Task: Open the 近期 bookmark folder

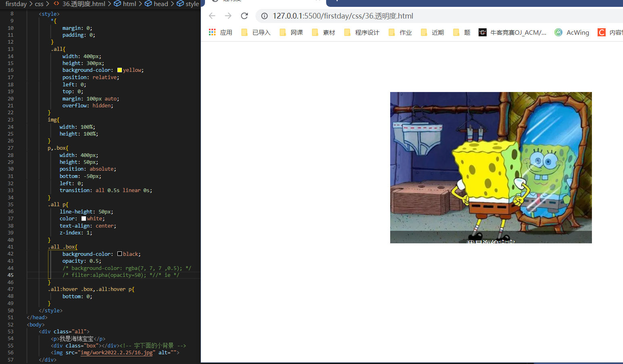Action: [x=433, y=32]
